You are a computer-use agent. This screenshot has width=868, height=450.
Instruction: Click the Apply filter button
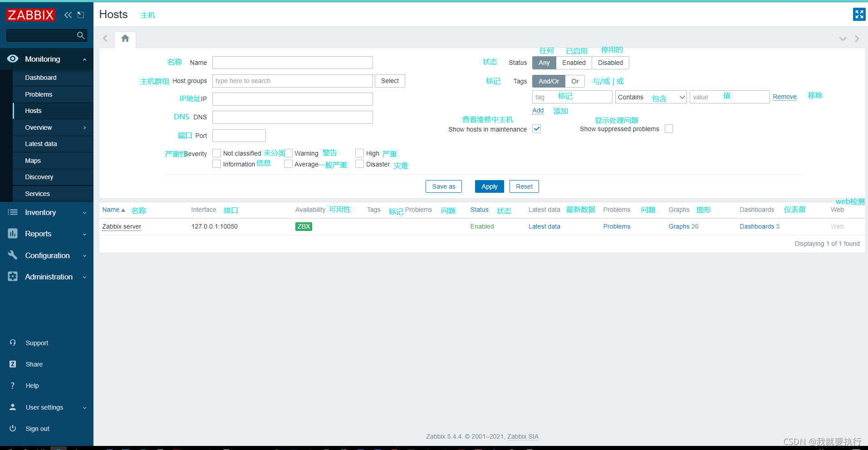[489, 186]
